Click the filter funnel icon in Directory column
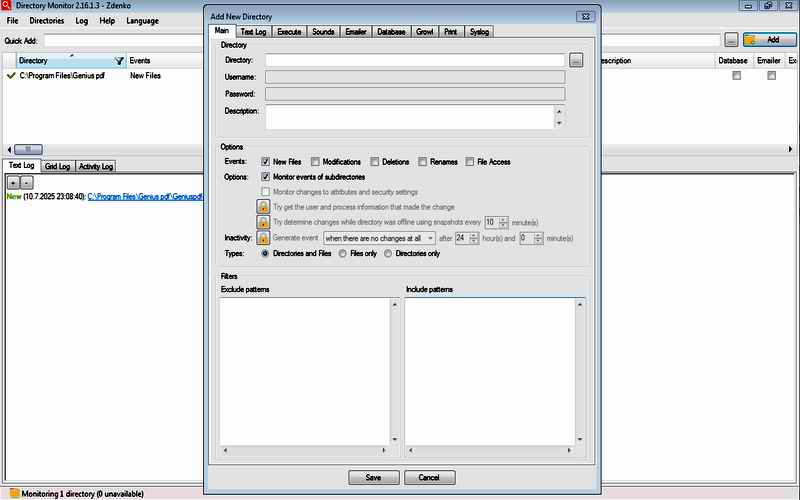 [120, 61]
